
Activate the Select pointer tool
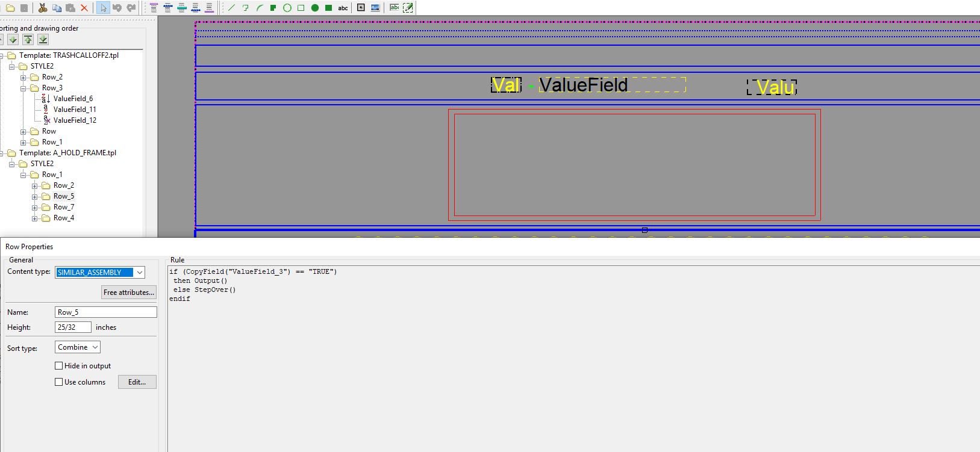point(103,8)
